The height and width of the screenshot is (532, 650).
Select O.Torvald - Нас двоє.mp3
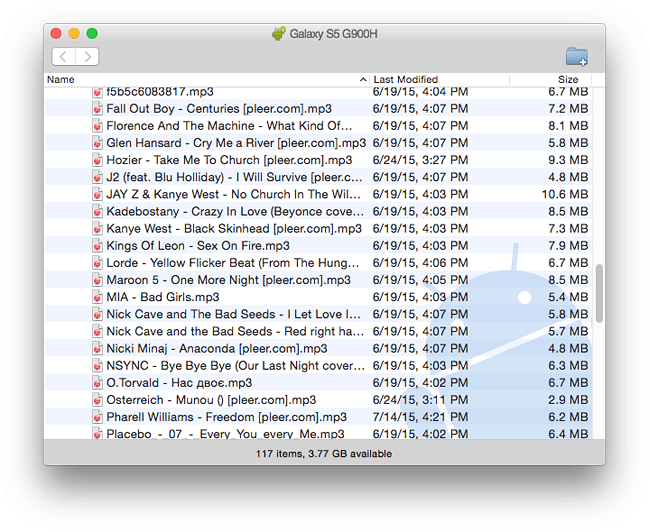pos(179,383)
